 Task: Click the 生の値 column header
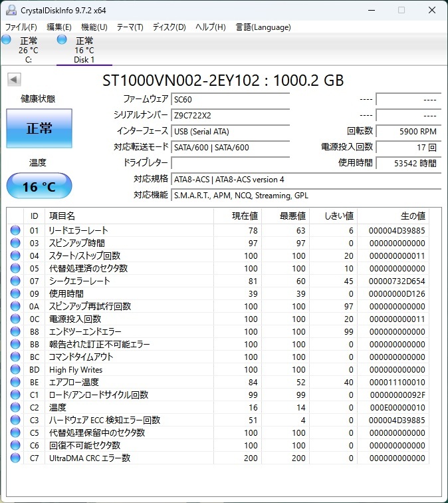393,216
